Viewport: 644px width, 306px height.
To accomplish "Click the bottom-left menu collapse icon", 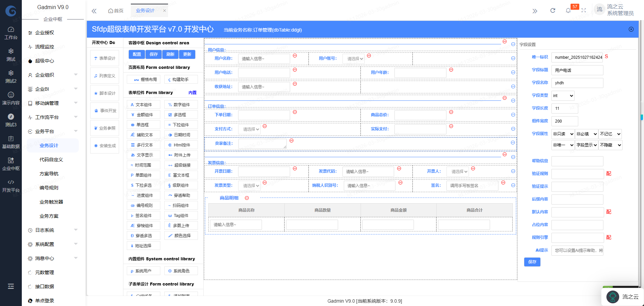I will pyautogui.click(x=11, y=286).
